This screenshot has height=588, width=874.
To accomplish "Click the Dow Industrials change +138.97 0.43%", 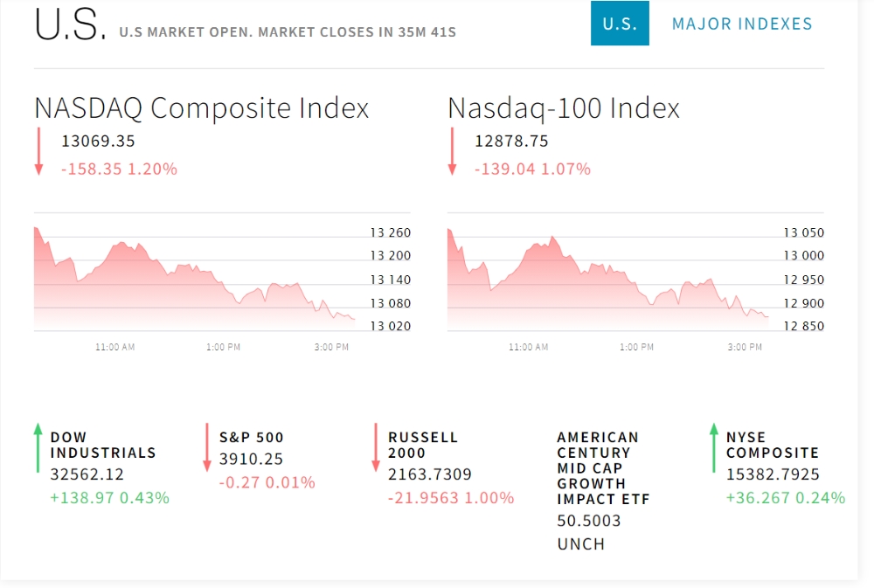I will (x=110, y=498).
